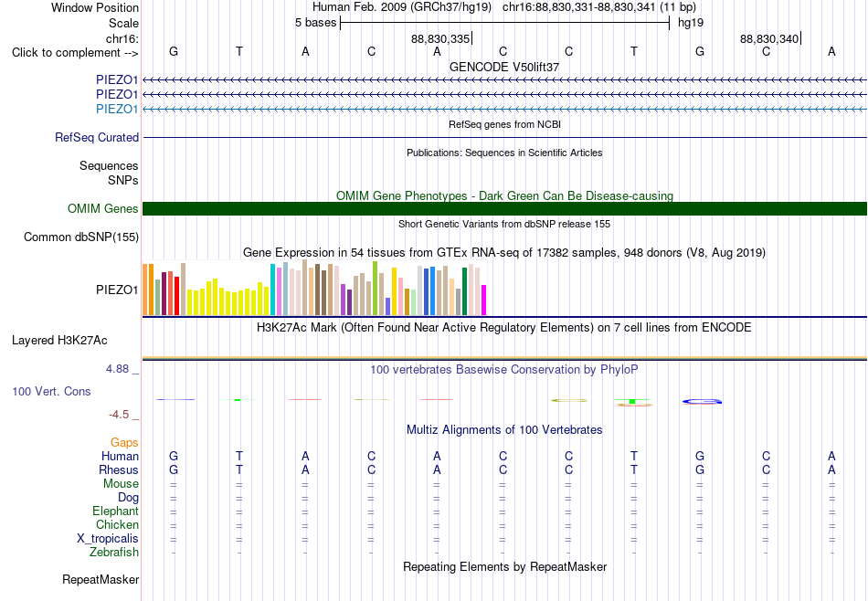Select the RefSeq Curated track label
This screenshot has height=601, width=868.
pyautogui.click(x=97, y=137)
